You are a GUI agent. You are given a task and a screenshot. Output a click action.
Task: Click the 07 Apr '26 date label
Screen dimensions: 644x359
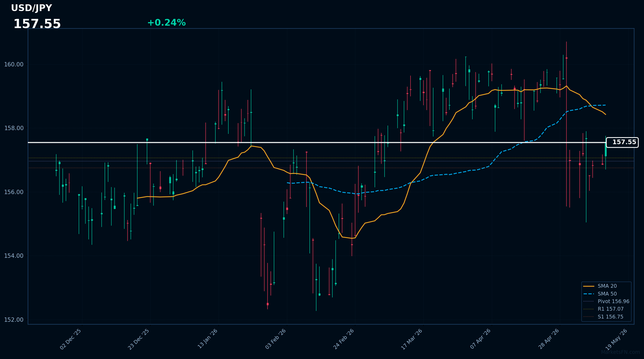[x=481, y=339]
